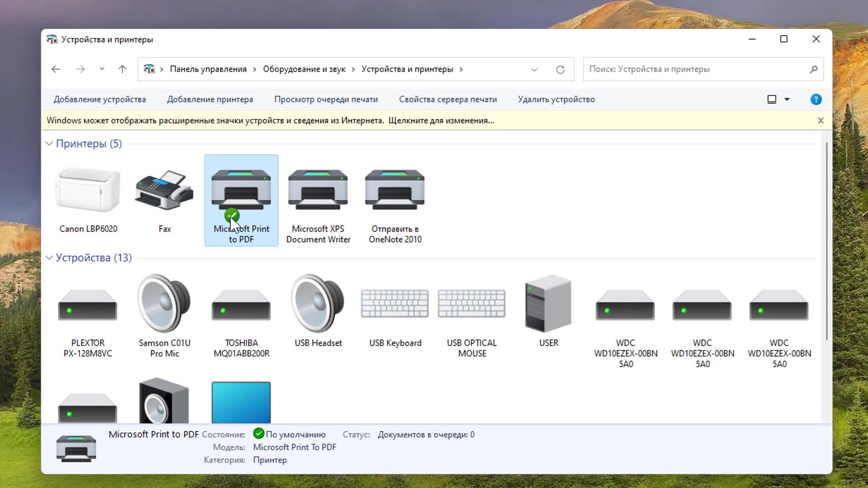Select the blue monitor device icon

point(241,402)
